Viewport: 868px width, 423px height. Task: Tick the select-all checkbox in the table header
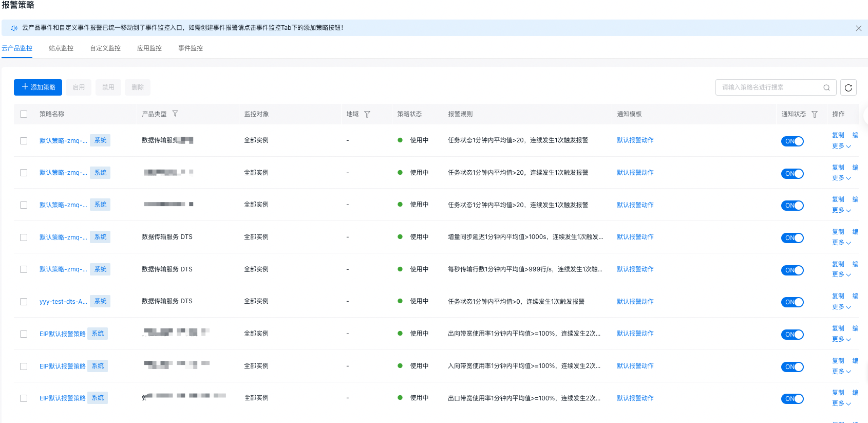[24, 114]
